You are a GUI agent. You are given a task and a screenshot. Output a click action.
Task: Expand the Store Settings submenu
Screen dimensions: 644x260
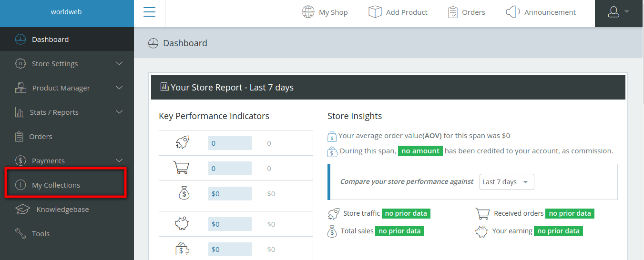tap(119, 63)
